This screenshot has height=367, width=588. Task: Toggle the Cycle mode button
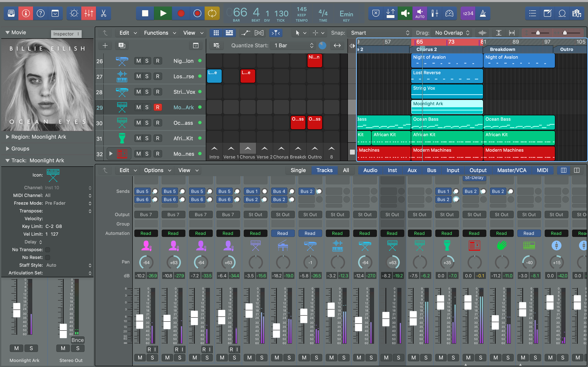coord(212,13)
